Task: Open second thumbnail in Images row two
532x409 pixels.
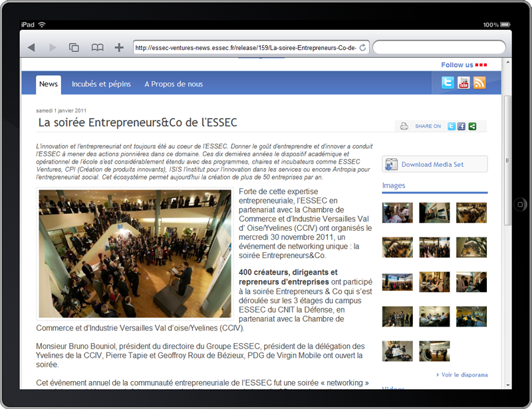Action: click(434, 247)
